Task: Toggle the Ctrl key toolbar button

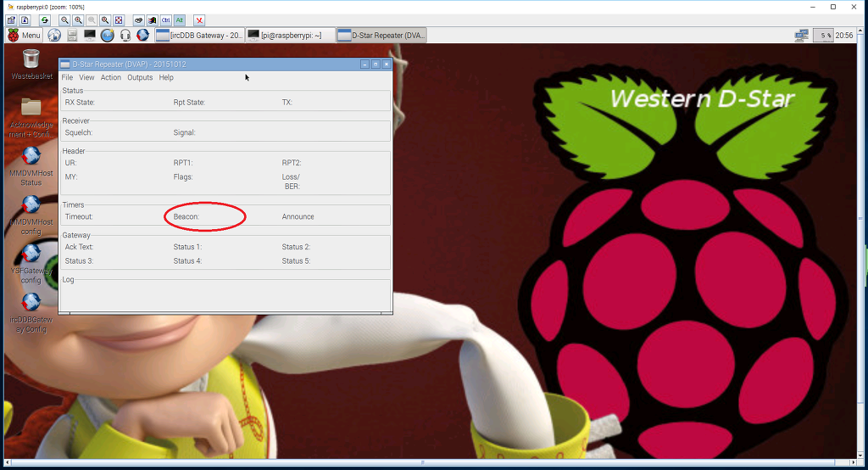Action: [165, 20]
